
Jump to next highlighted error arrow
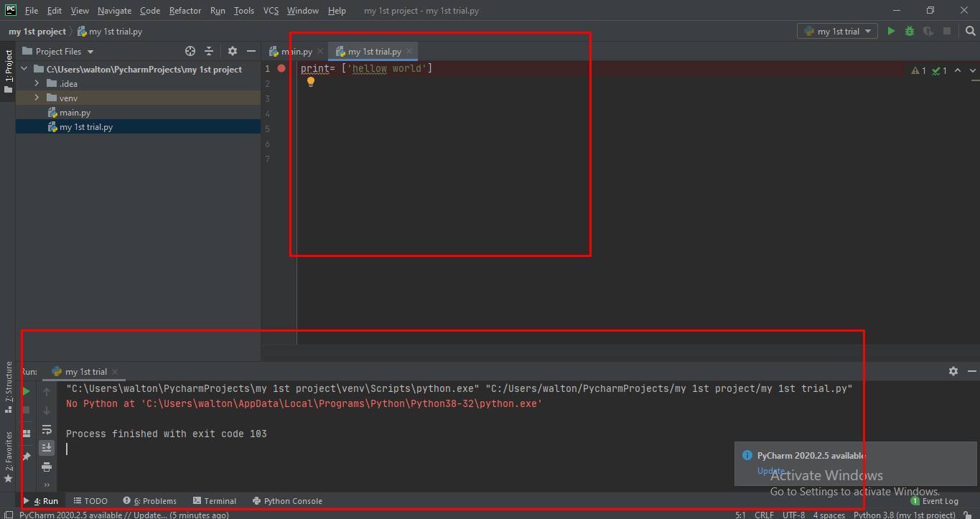click(x=973, y=70)
